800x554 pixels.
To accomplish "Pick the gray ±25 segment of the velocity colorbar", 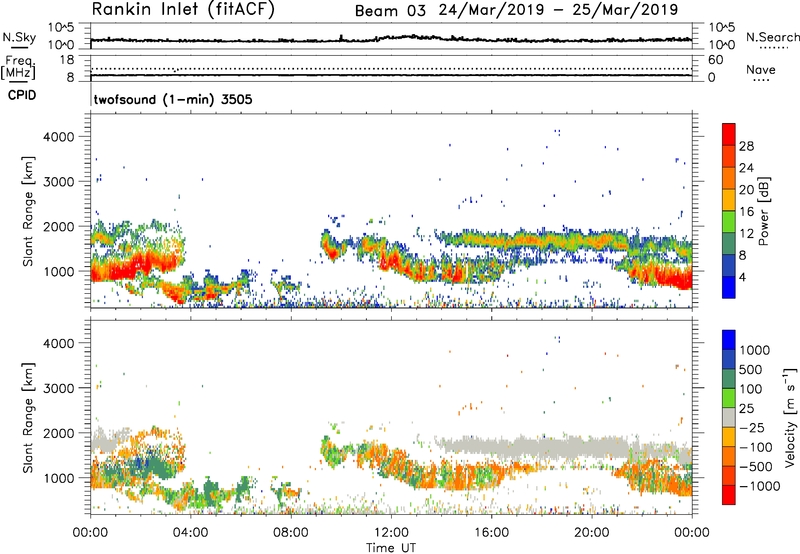I will coord(729,418).
